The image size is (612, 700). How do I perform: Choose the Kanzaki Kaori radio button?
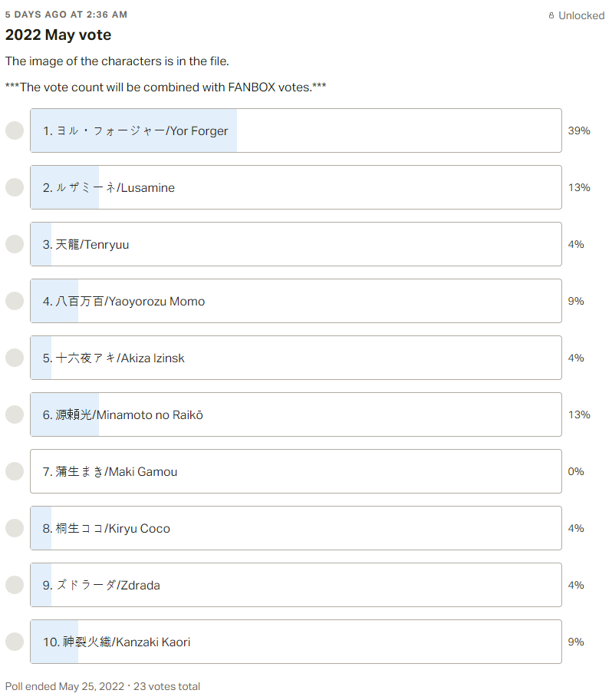[15, 642]
